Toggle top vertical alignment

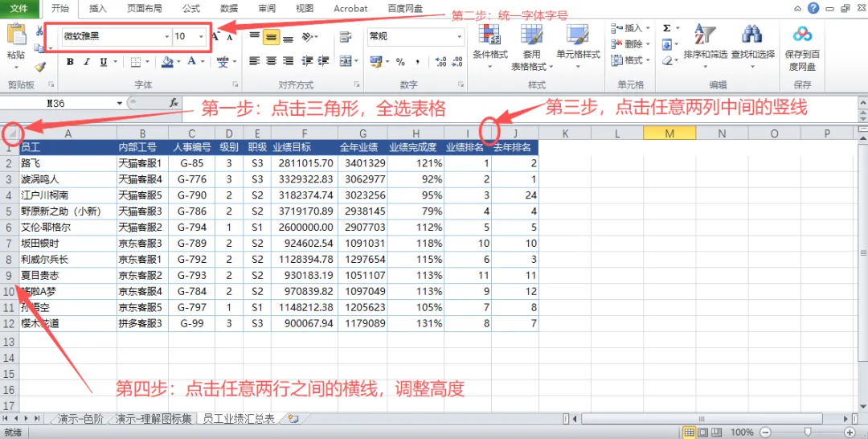coord(254,36)
